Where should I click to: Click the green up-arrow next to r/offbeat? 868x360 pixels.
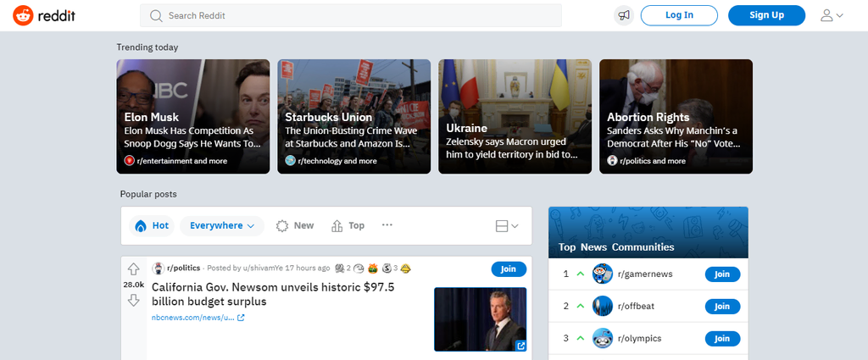(x=581, y=306)
